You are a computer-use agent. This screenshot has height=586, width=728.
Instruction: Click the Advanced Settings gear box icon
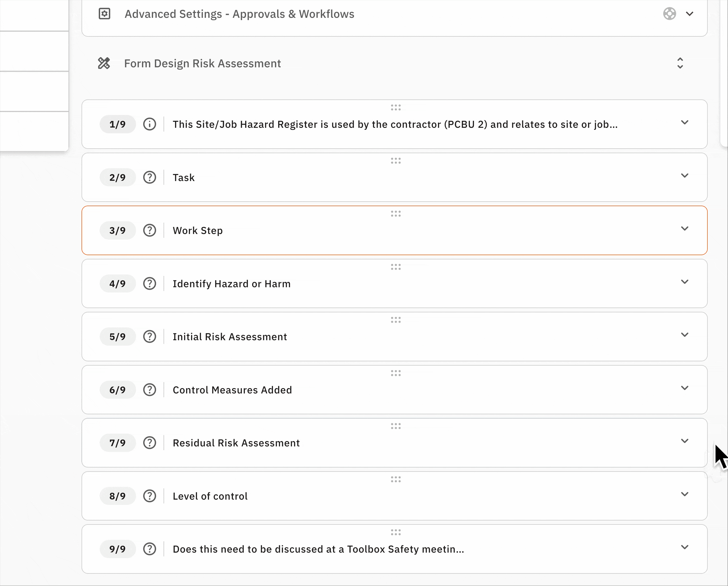(104, 14)
